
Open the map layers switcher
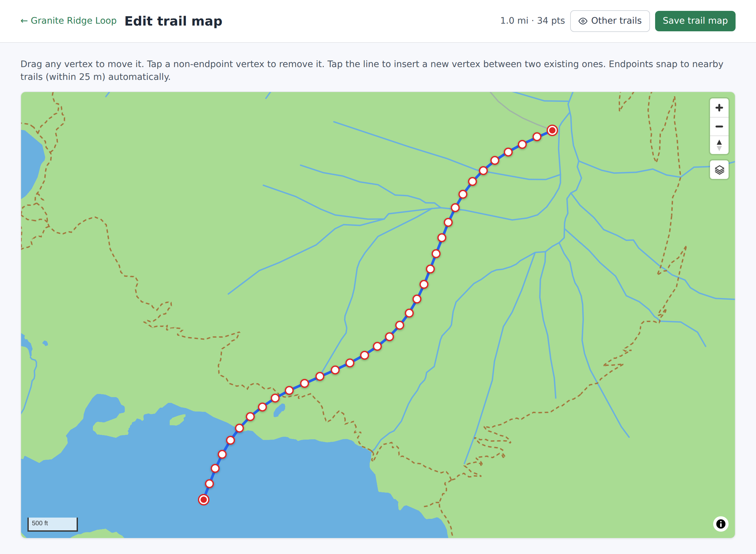[x=719, y=170]
